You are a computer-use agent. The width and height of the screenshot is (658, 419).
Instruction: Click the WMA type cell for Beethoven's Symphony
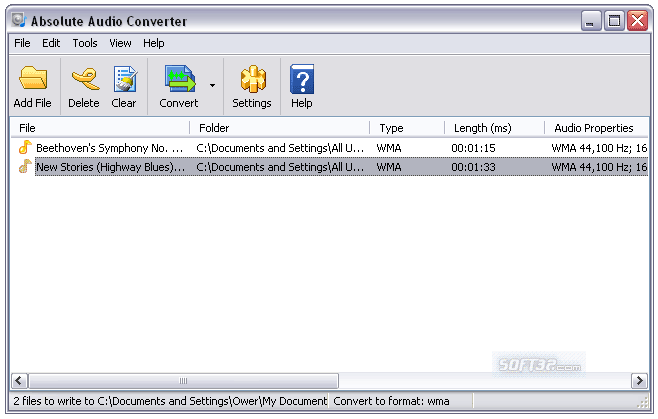389,148
